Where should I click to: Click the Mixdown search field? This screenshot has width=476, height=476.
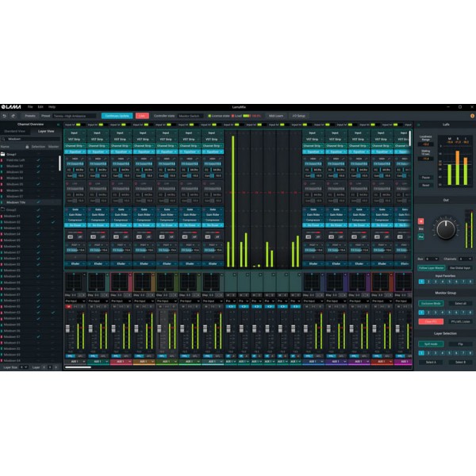coord(32,139)
